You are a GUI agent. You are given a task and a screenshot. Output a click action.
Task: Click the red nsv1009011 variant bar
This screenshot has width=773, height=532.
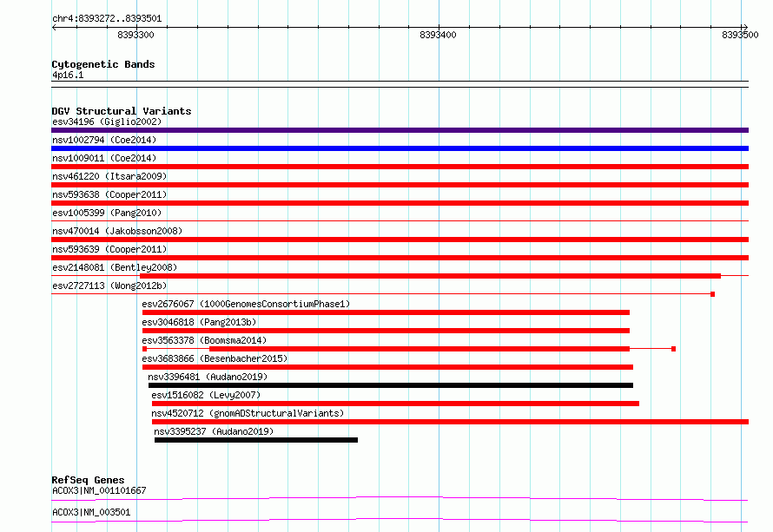point(400,167)
